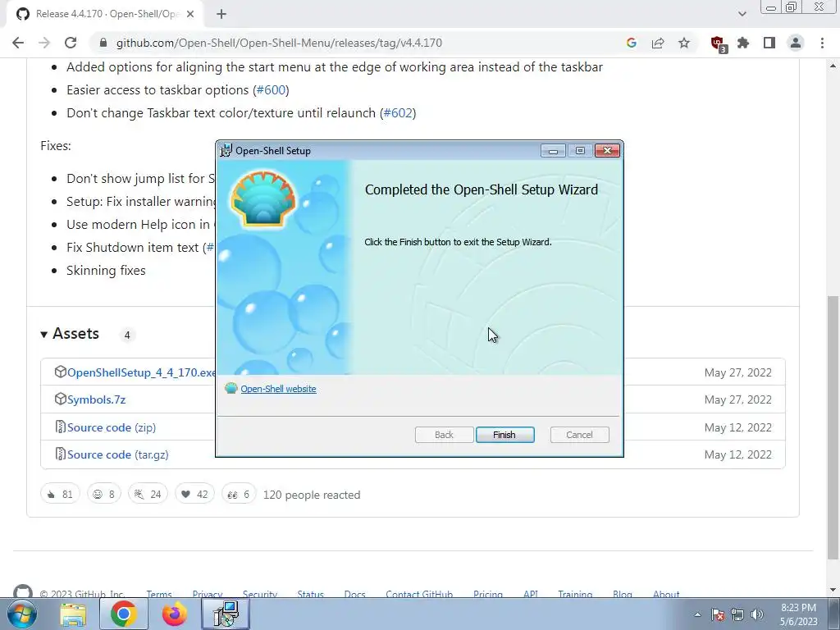Click Finish in Open-Shell Setup
Image resolution: width=840 pixels, height=630 pixels.
coord(504,435)
